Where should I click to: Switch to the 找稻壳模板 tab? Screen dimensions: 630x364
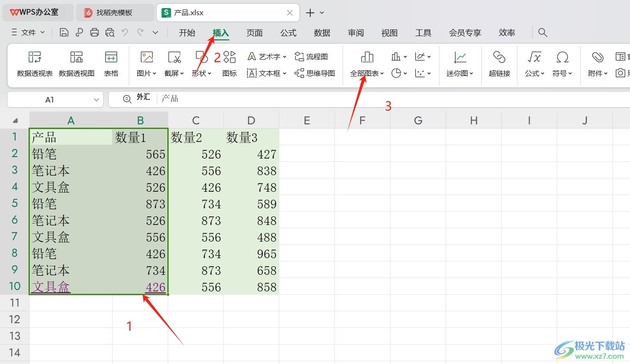point(115,12)
